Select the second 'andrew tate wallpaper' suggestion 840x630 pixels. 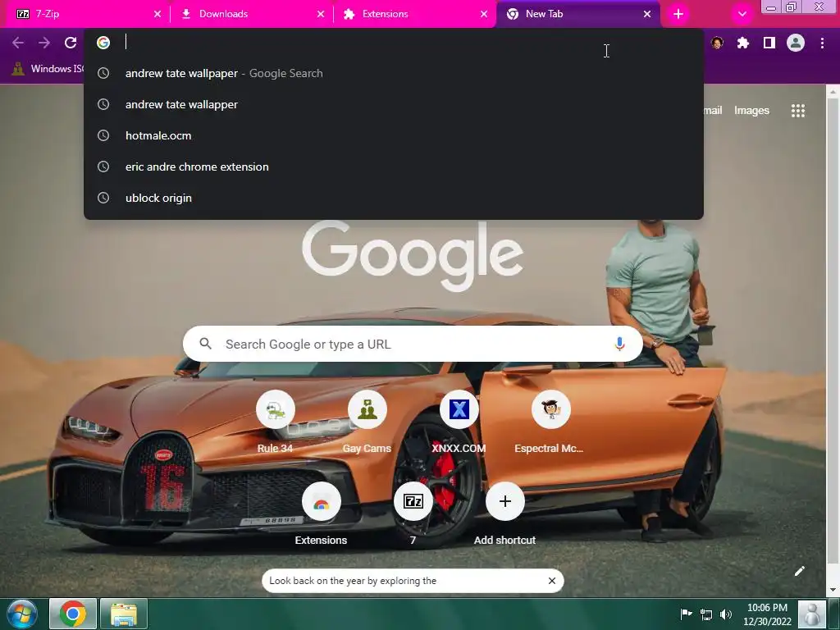pos(393,104)
